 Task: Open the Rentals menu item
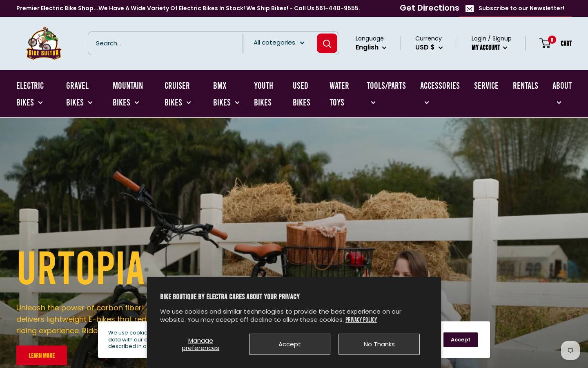(525, 86)
